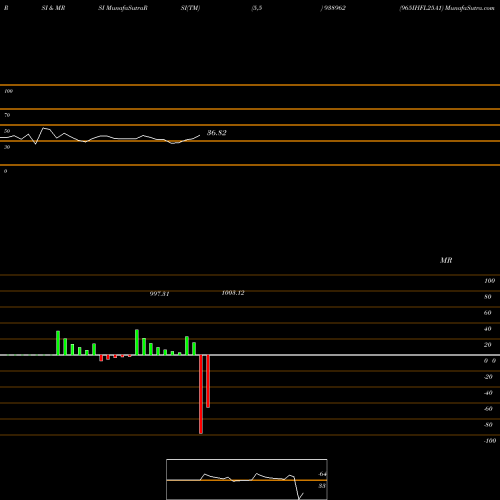Screen dimensions: 500x500
Task: Click the MR axis label -20
Action: point(488,377)
